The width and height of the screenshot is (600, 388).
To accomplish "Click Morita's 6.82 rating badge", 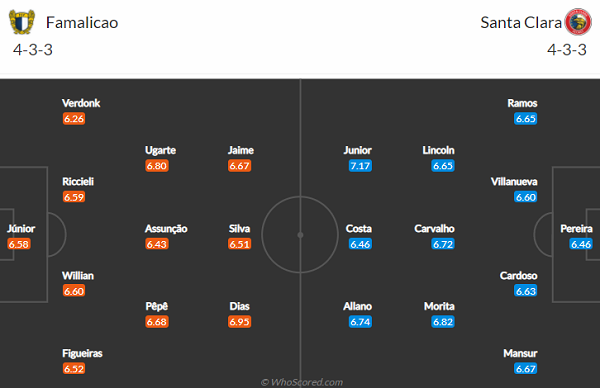I will [443, 322].
